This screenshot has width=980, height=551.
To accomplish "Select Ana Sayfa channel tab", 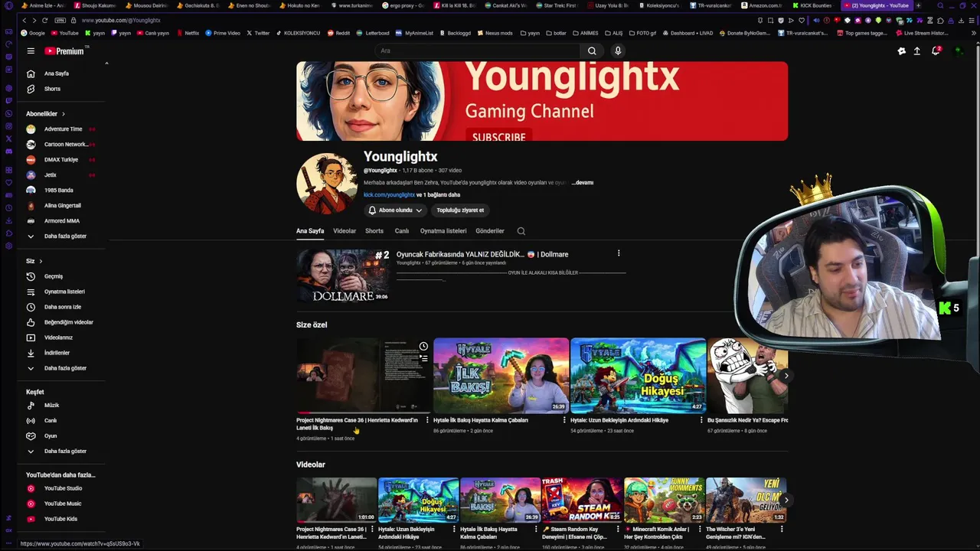I will pos(310,231).
